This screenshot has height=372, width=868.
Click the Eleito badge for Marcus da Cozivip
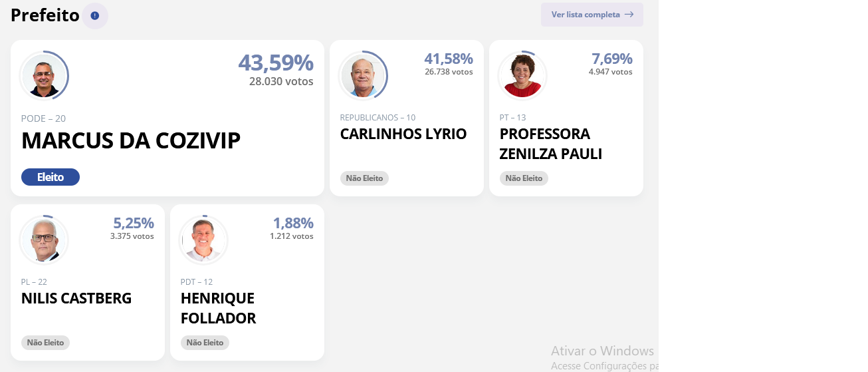coord(51,177)
